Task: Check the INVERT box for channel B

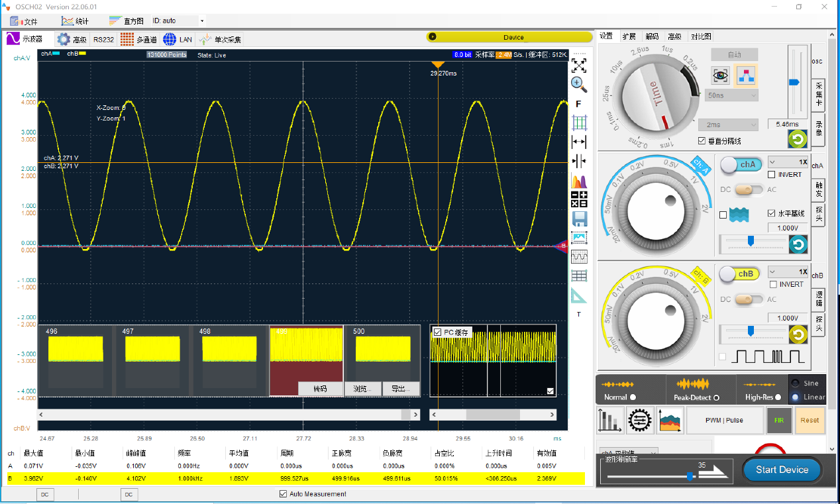Action: pos(772,285)
